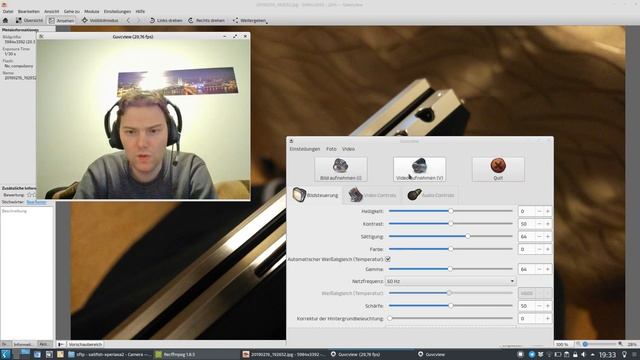Switch to sftp sailfish Camera taskbar entry

point(109,354)
